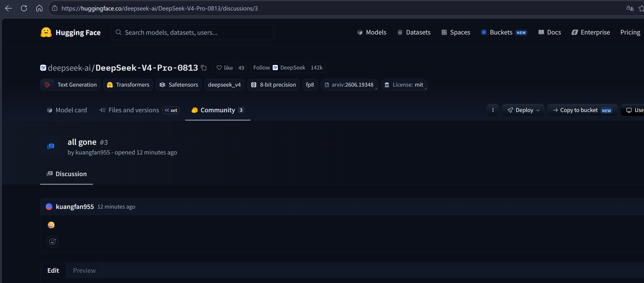Screen dimensions: 644x283
Task: View site information lock icon
Action: pyautogui.click(x=55, y=8)
